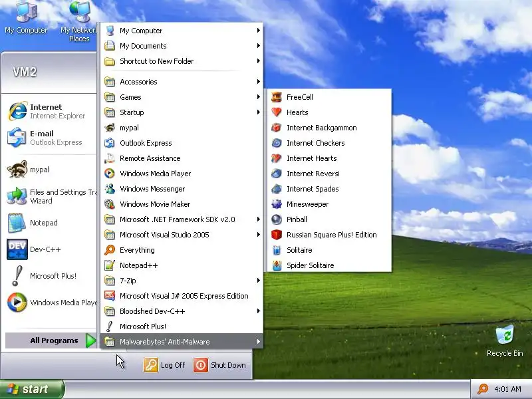Click the Pinball ball icon
Image resolution: width=532 pixels, height=399 pixels.
(277, 219)
